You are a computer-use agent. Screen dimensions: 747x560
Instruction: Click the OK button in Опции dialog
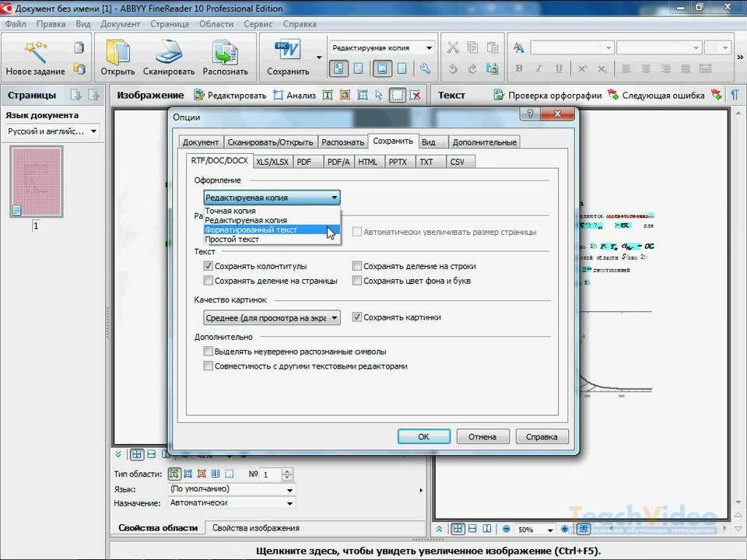point(423,436)
